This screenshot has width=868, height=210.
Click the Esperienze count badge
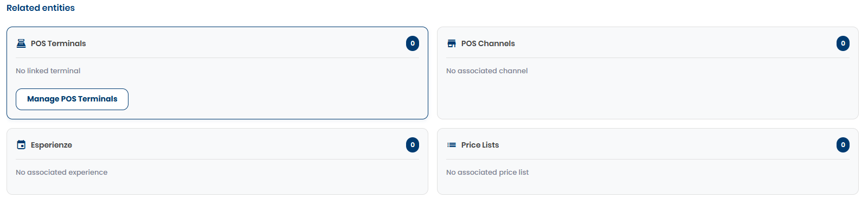click(x=413, y=145)
